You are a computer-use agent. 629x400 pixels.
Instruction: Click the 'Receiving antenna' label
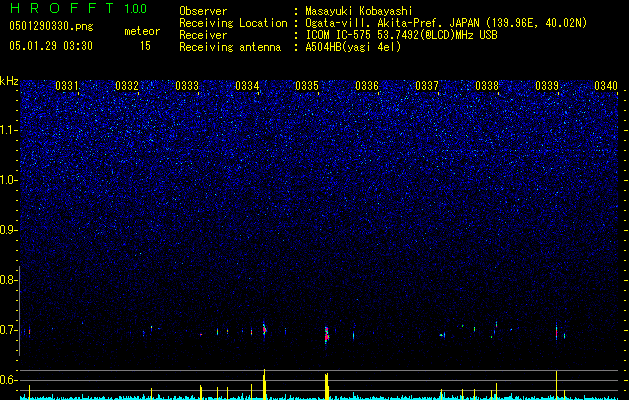click(230, 47)
